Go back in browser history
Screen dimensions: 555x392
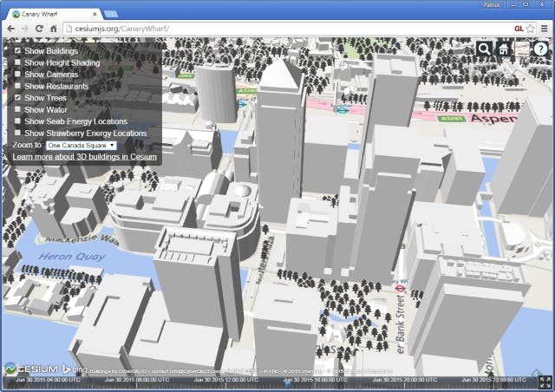pos(11,29)
